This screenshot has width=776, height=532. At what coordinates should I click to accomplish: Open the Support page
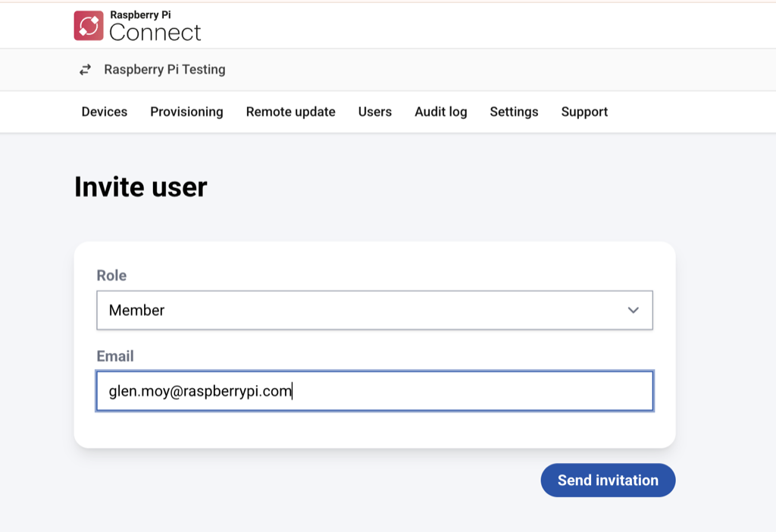click(x=584, y=111)
